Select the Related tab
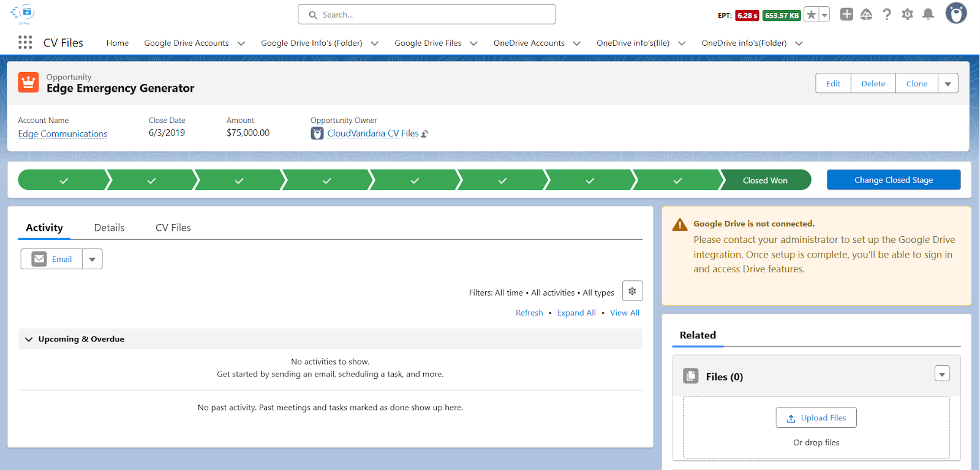 [698, 335]
